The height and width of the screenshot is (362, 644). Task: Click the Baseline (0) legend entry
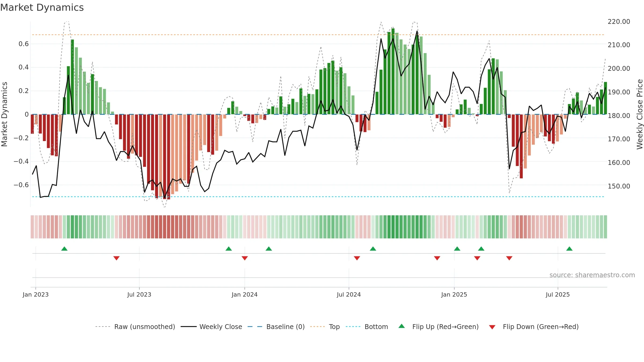[276, 327]
